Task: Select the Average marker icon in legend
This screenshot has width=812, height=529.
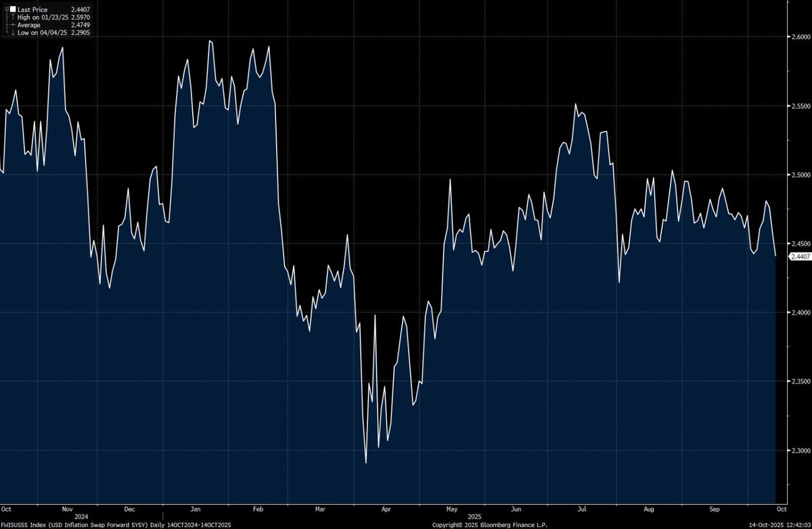Action: (13, 24)
